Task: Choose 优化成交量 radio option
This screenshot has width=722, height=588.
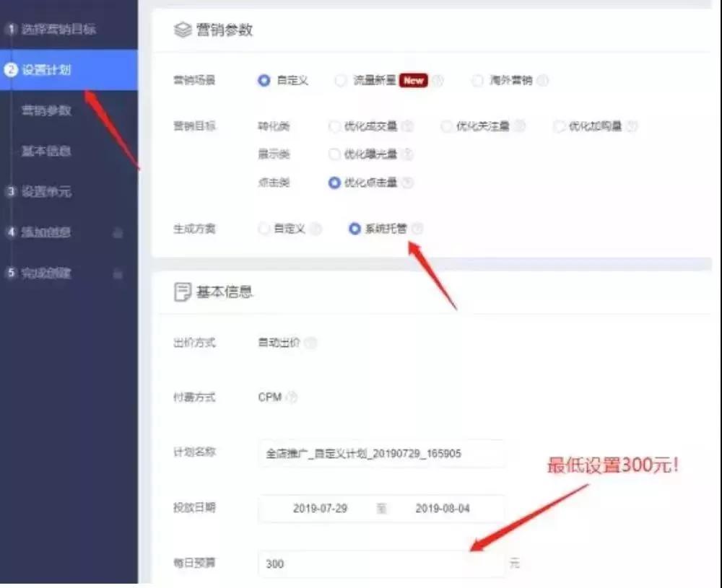Action: (334, 126)
